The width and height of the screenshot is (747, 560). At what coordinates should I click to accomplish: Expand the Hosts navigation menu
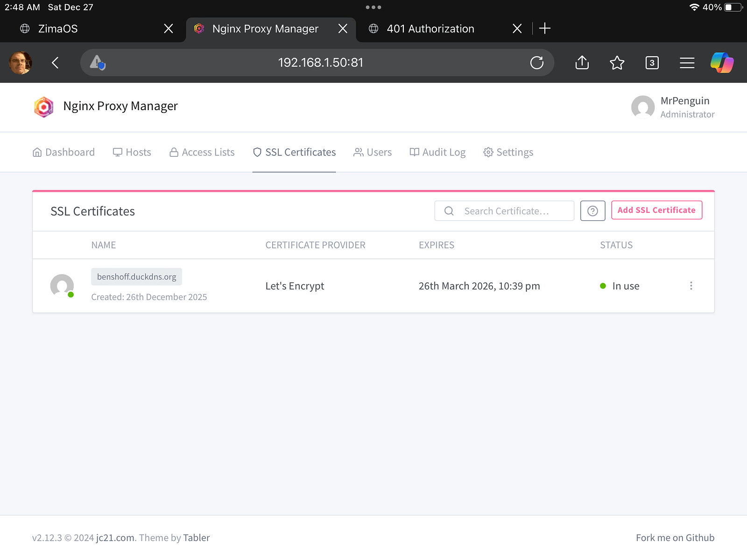coord(132,152)
